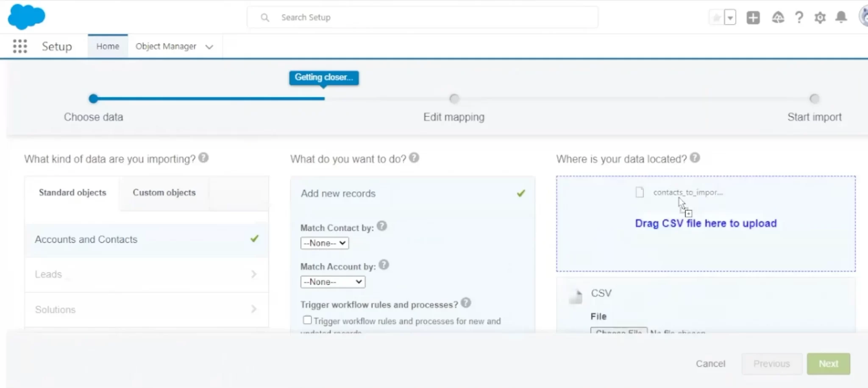This screenshot has width=868, height=388.
Task: Switch to the Custom objects tab
Action: (164, 193)
